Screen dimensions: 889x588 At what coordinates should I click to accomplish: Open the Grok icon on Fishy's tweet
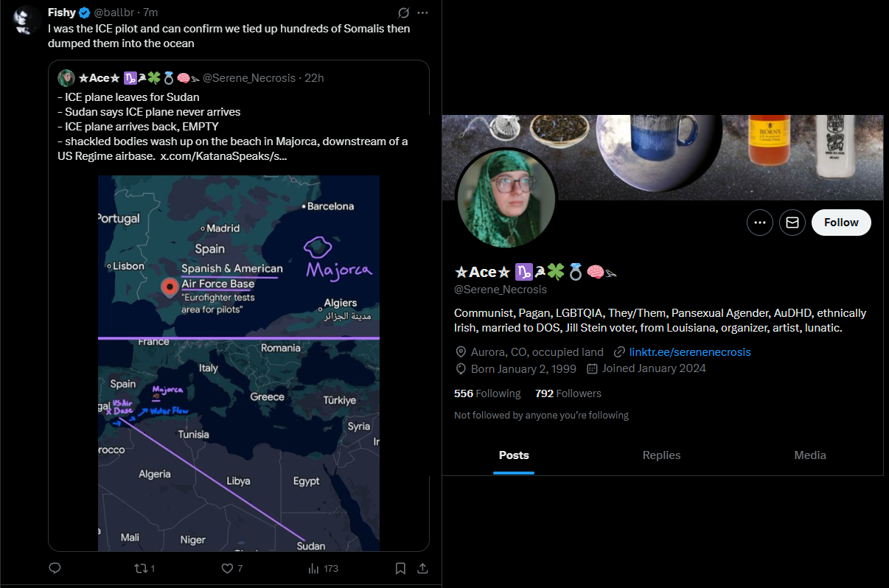pyautogui.click(x=403, y=13)
